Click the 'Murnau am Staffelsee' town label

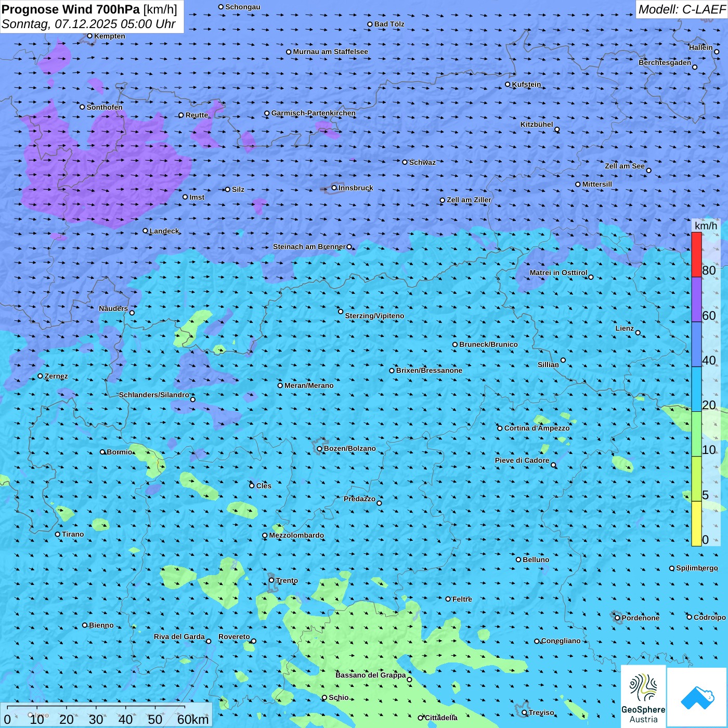tap(330, 51)
